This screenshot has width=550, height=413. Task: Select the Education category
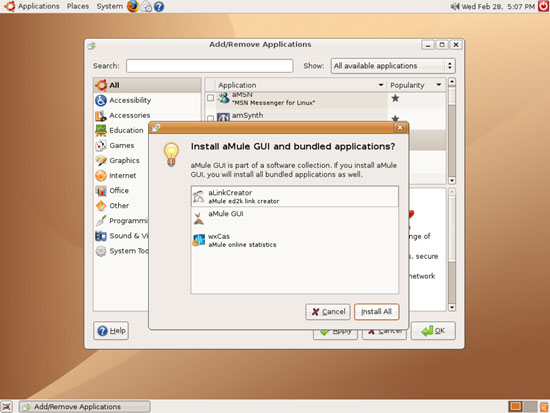pyautogui.click(x=121, y=131)
